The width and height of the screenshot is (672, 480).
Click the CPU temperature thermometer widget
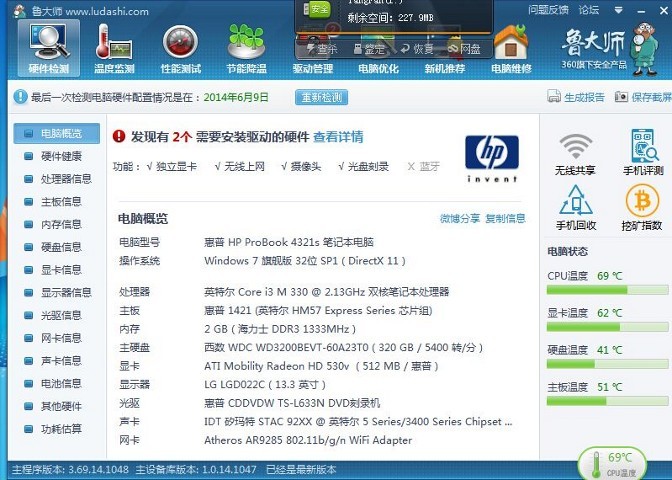(x=612, y=464)
